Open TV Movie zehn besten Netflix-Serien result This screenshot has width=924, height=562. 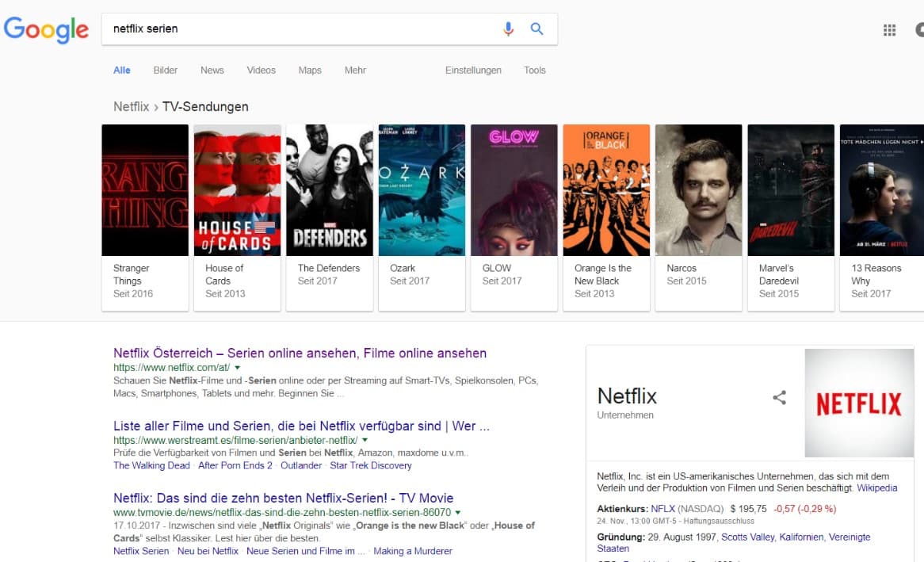pos(284,499)
